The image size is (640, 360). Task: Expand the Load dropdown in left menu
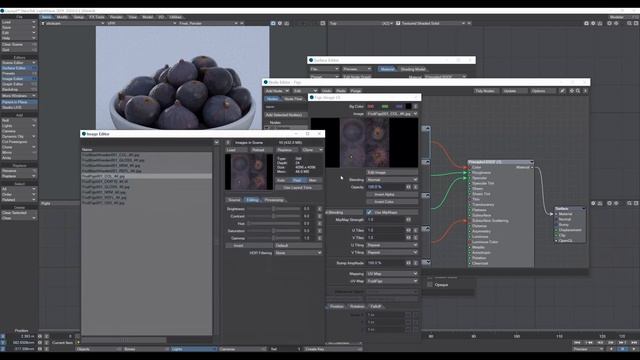coord(19,22)
